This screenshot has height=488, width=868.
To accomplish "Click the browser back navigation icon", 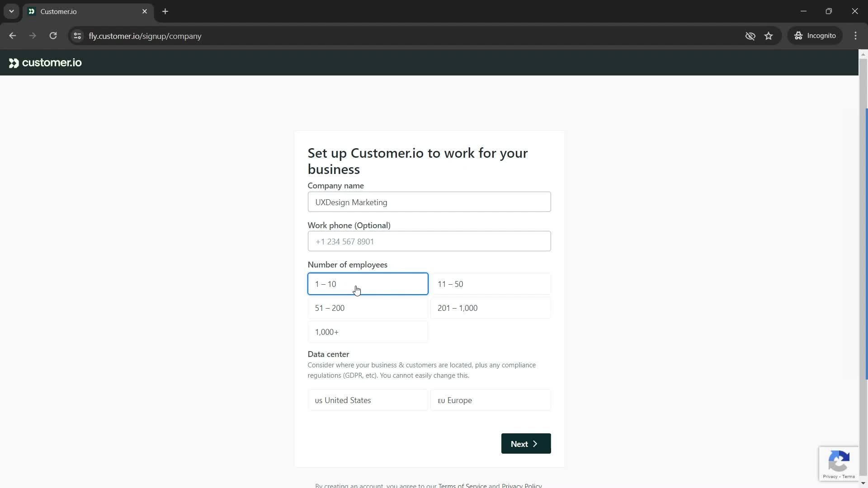I will [x=13, y=36].
